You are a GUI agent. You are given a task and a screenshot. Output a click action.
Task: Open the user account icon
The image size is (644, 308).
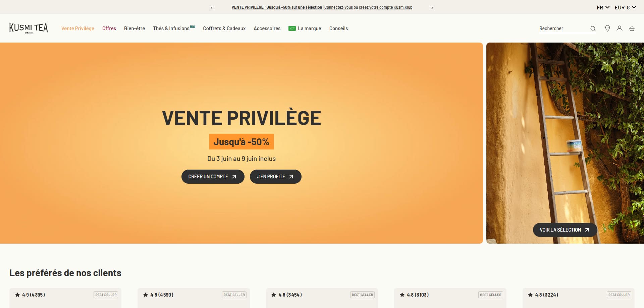point(620,28)
